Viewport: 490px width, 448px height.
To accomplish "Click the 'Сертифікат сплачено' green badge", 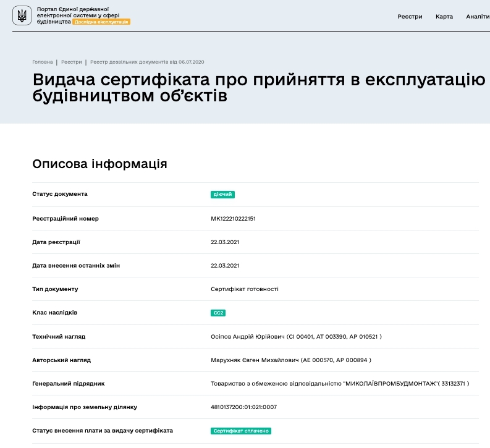I will point(241,431).
